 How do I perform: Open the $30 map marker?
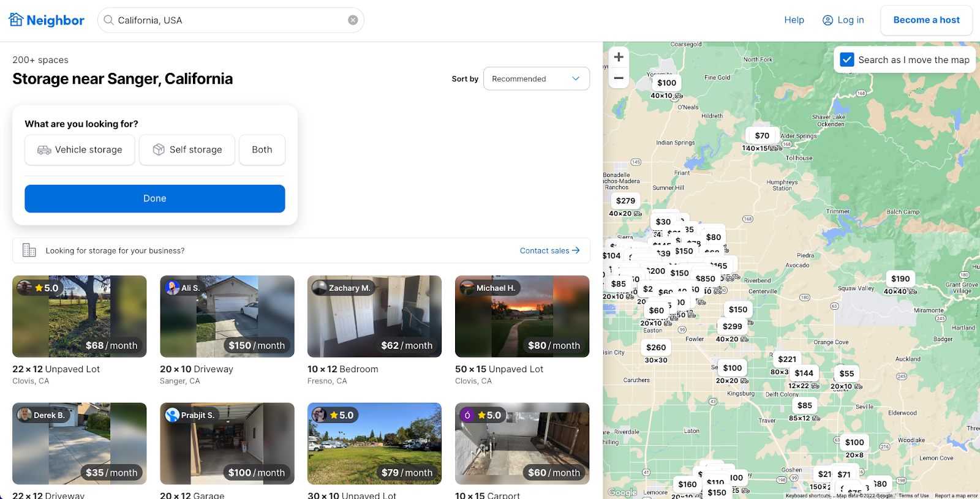tap(663, 222)
